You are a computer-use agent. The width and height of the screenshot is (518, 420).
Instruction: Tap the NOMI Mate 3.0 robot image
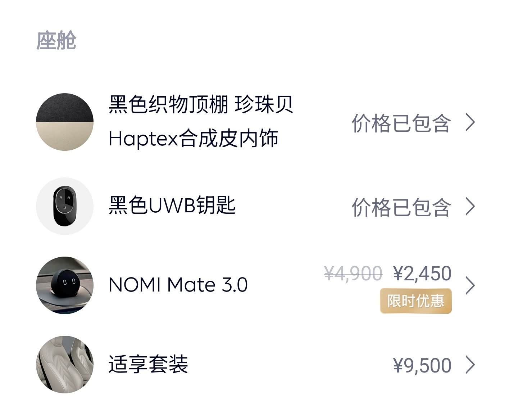click(65, 285)
